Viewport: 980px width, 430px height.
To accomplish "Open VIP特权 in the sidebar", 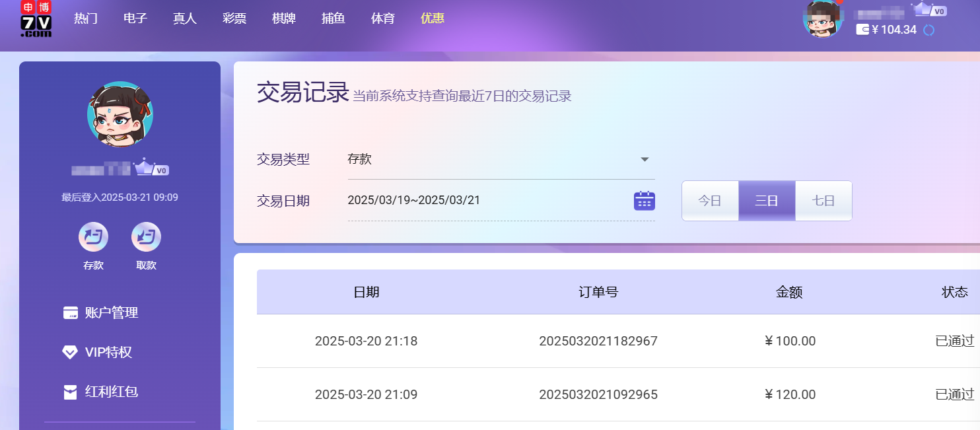I will (108, 353).
